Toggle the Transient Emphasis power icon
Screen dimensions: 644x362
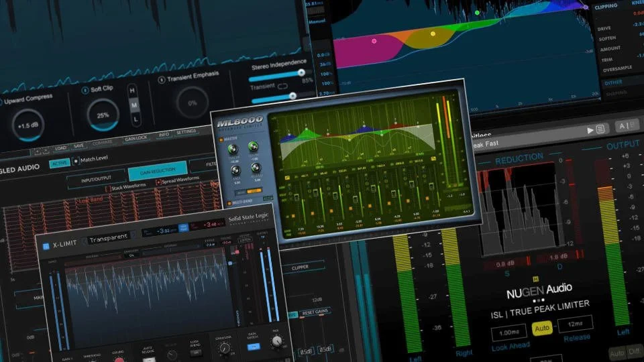tap(162, 80)
